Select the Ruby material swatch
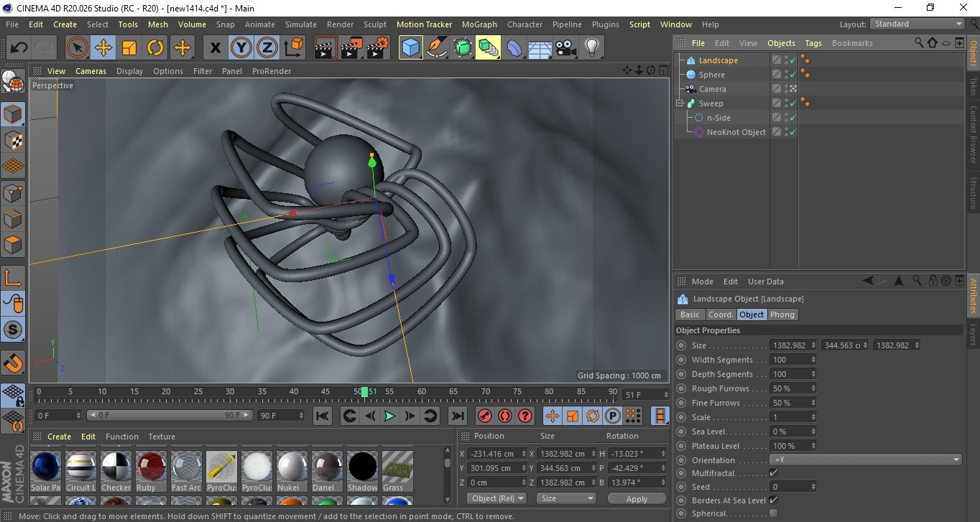980x522 pixels. [152, 468]
